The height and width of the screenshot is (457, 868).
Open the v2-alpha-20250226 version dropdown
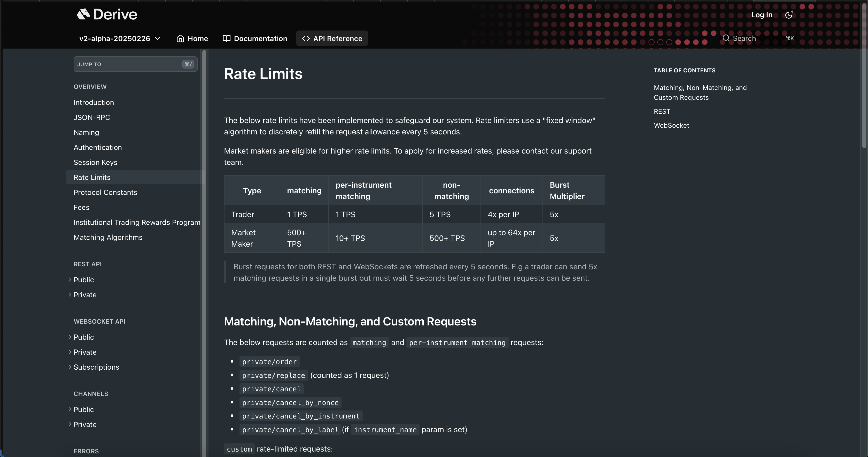120,39
